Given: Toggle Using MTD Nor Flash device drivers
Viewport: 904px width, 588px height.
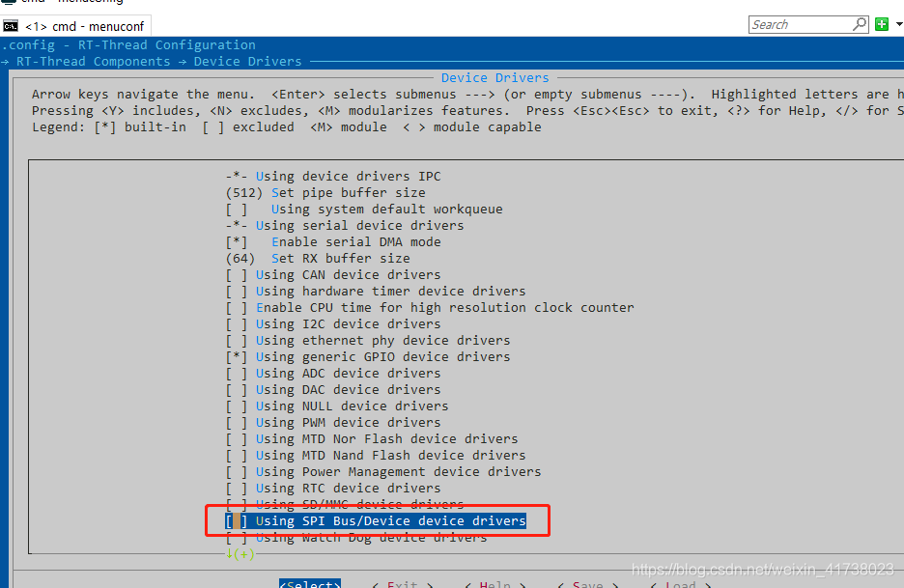Looking at the screenshot, I should pyautogui.click(x=372, y=438).
